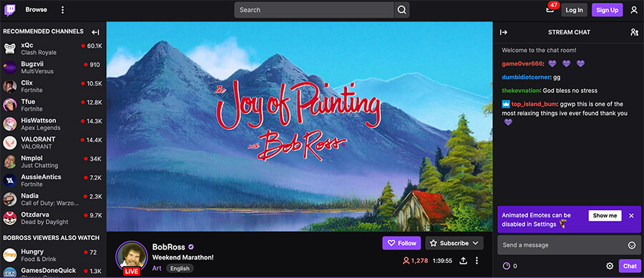Collapse the stream chat panel
Image resolution: width=644 pixels, height=278 pixels.
[x=504, y=32]
